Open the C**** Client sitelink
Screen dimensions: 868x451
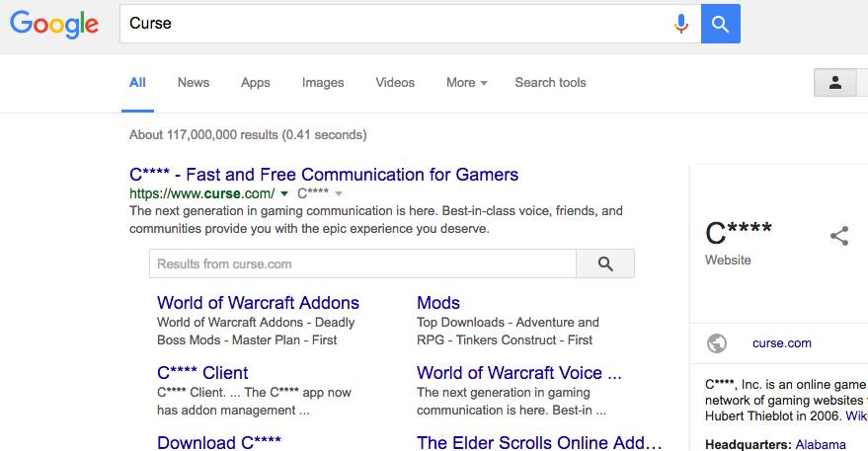click(202, 372)
